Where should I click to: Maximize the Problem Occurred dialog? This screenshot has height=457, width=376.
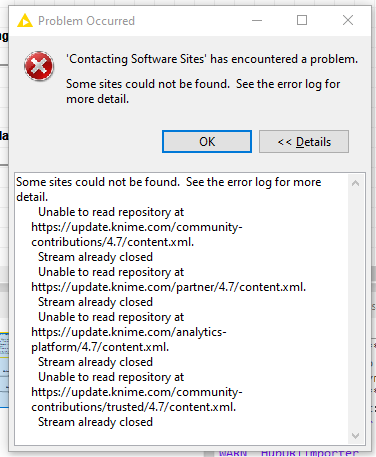click(302, 20)
